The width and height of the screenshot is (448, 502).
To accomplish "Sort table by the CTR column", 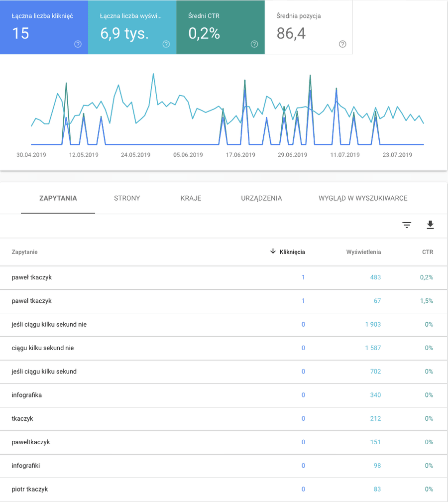I will 427,252.
